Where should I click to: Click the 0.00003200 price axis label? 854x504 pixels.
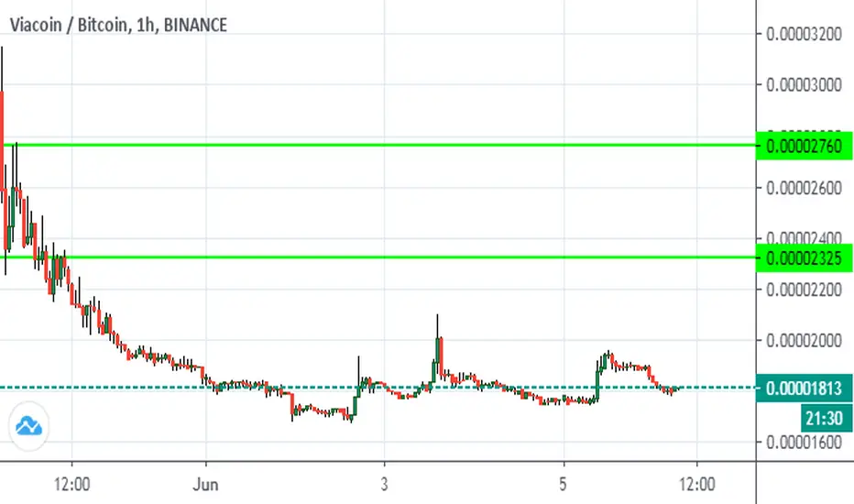pos(804,34)
